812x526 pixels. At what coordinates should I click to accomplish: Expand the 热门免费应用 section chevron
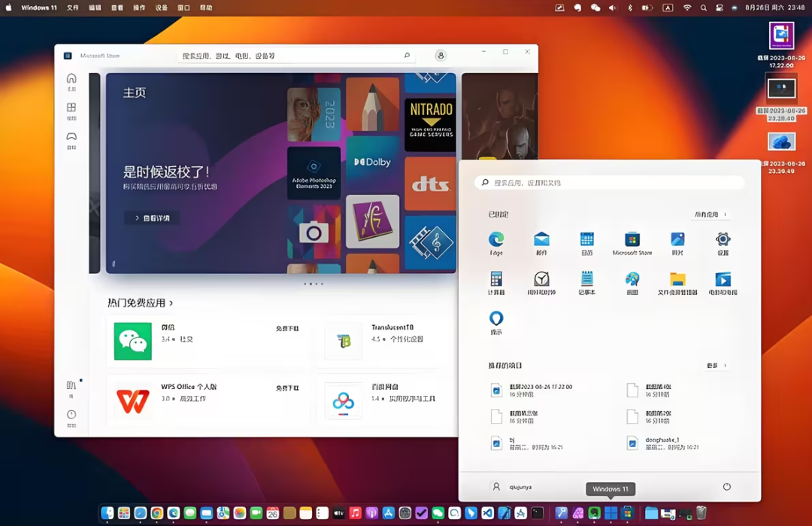tap(171, 303)
